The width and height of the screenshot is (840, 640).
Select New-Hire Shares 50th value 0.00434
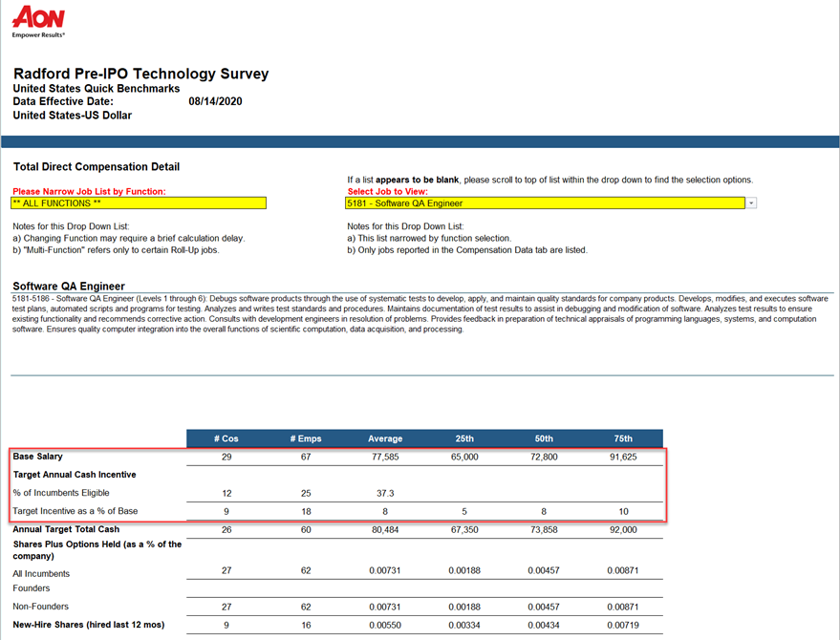[544, 625]
